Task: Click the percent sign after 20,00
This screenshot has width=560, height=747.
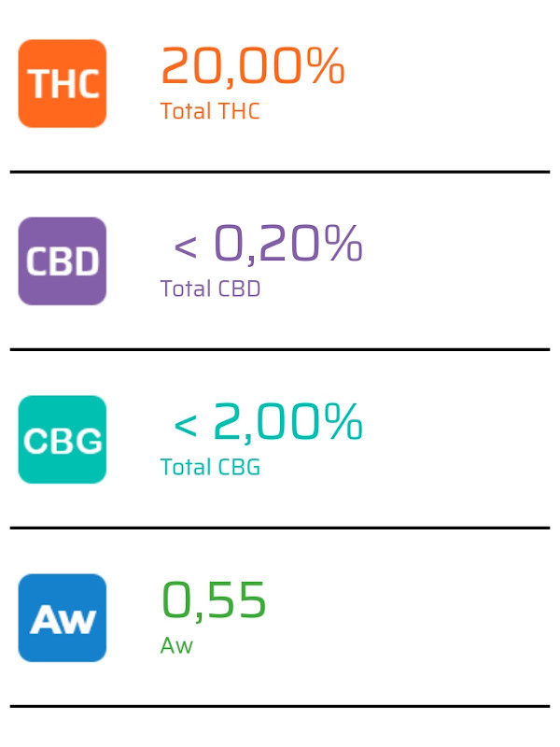Action: (325, 65)
